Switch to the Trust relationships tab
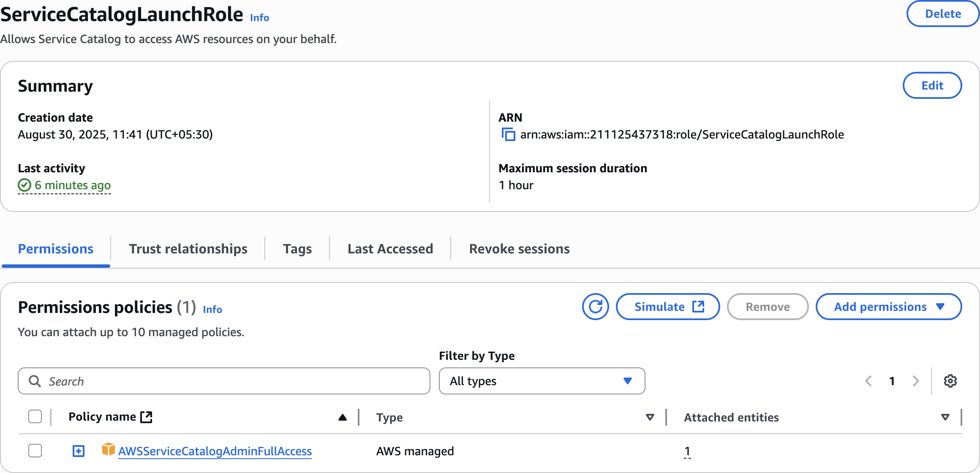This screenshot has width=980, height=473. click(x=188, y=249)
